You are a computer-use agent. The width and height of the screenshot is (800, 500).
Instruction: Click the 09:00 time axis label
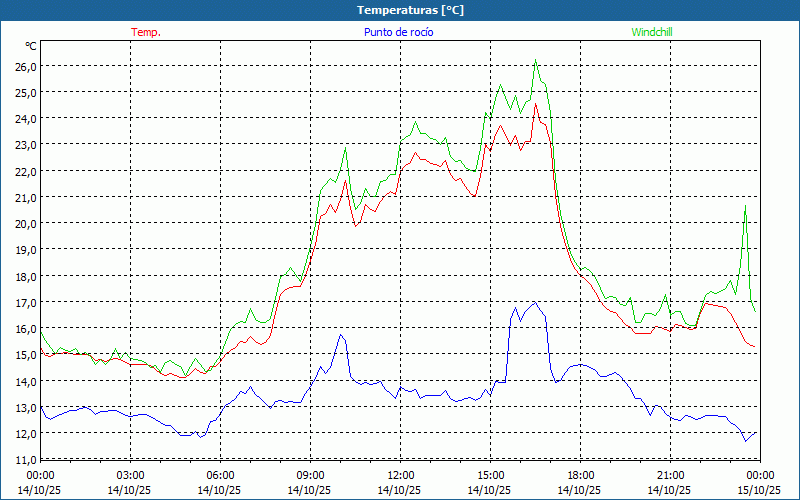click(310, 475)
